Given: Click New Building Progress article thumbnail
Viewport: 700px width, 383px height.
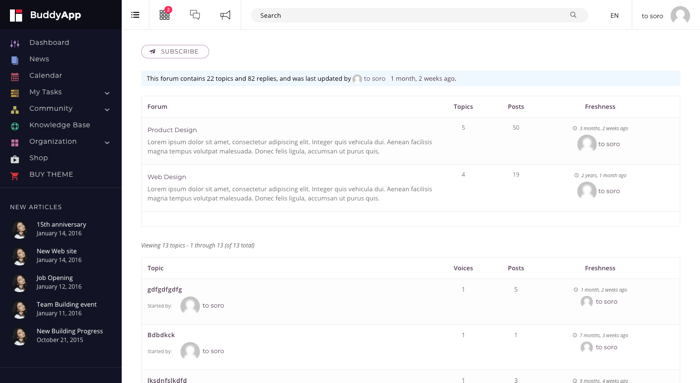Looking at the screenshot, I should [x=20, y=337].
